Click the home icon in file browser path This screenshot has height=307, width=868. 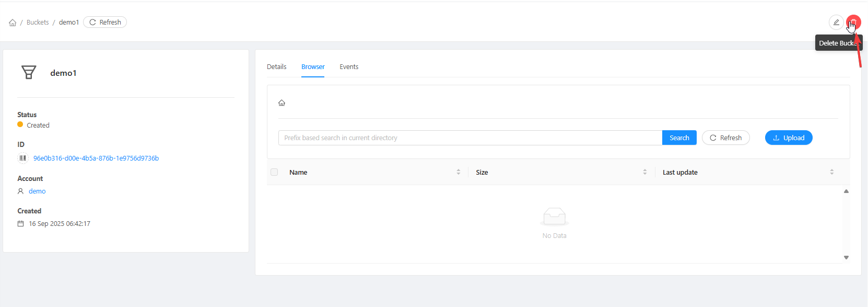[281, 103]
